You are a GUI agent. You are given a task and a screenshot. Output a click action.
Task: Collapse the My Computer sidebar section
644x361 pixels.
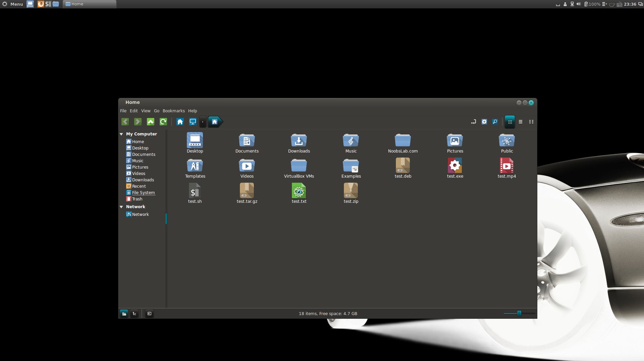[x=121, y=134]
